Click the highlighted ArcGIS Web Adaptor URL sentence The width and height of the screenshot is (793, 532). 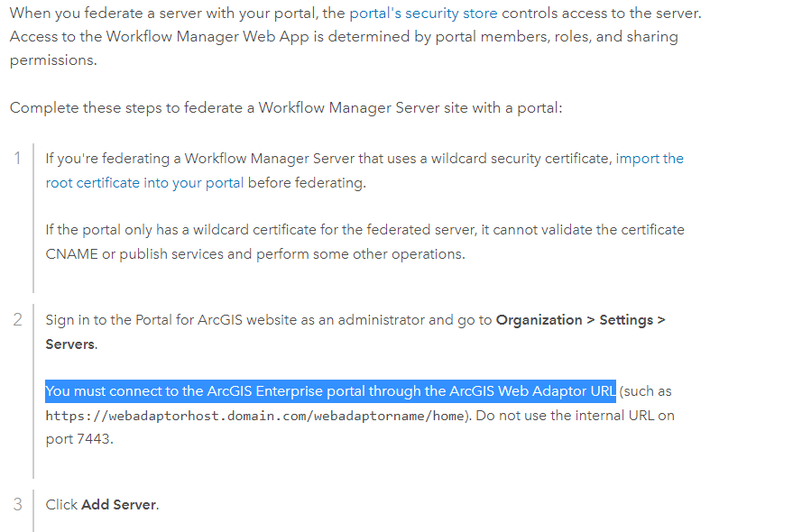click(x=330, y=391)
